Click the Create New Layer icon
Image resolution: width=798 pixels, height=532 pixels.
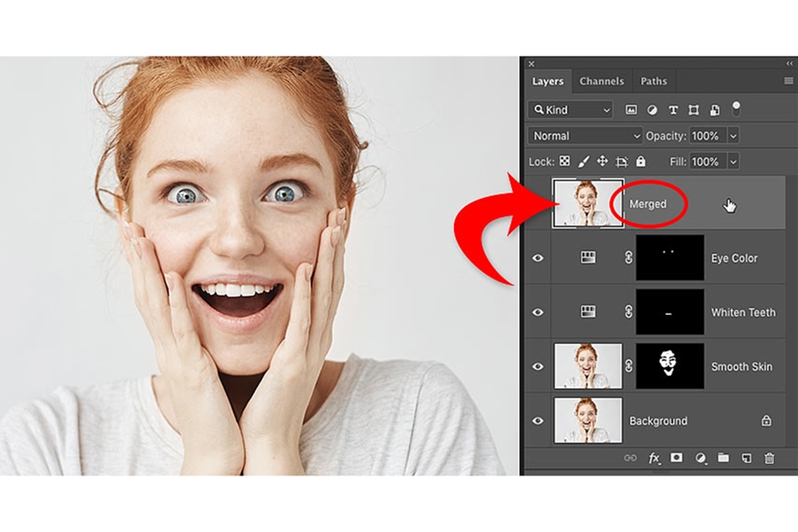[x=746, y=458]
